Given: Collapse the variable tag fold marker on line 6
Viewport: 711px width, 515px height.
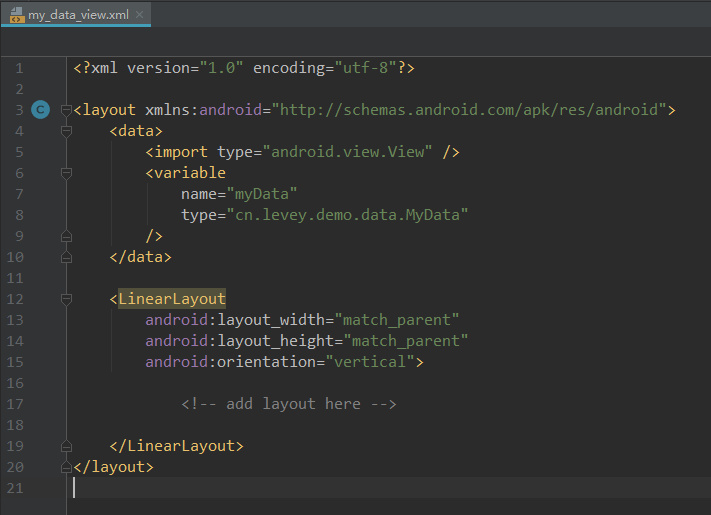Looking at the screenshot, I should [x=66, y=173].
